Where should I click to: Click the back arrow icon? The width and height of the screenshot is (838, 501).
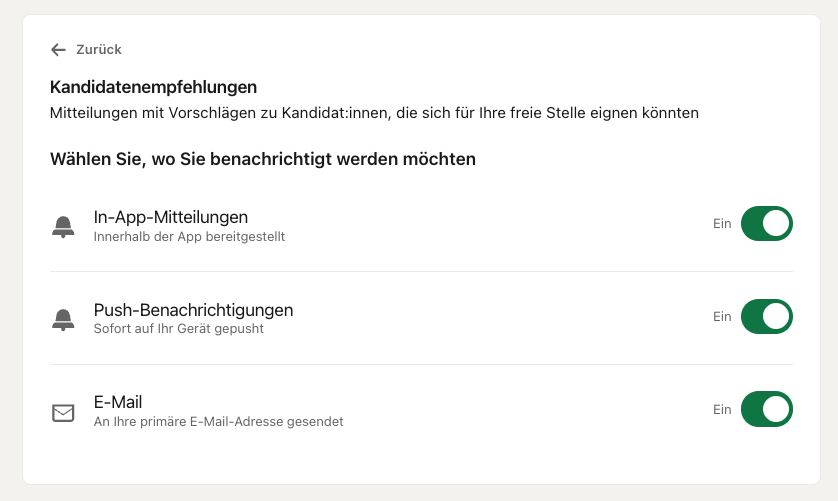pos(58,50)
